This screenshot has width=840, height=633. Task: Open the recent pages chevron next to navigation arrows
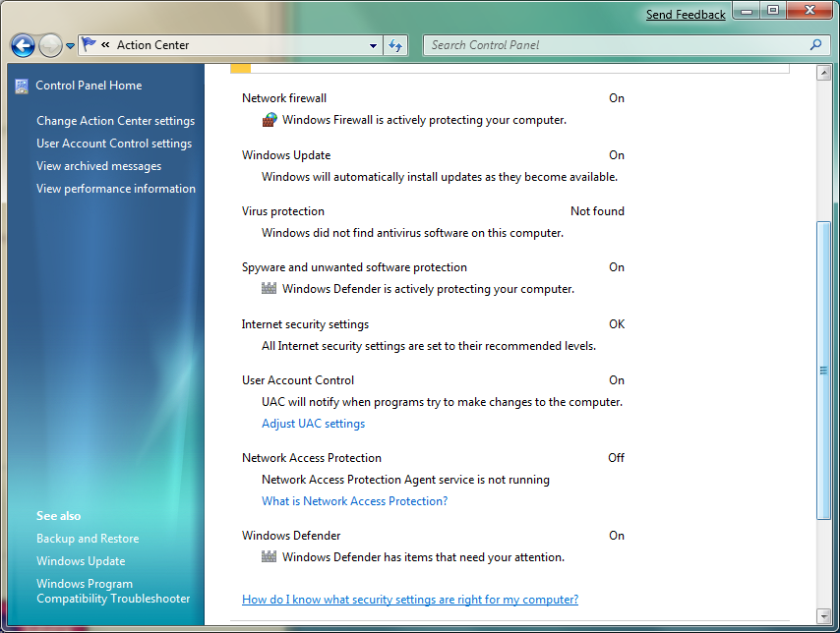click(x=69, y=45)
